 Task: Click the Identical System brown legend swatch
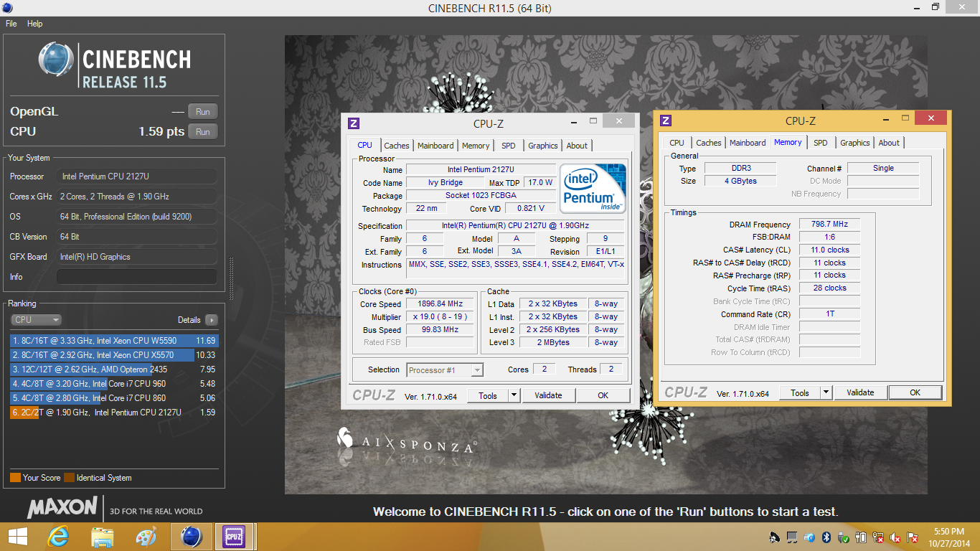[x=69, y=478]
